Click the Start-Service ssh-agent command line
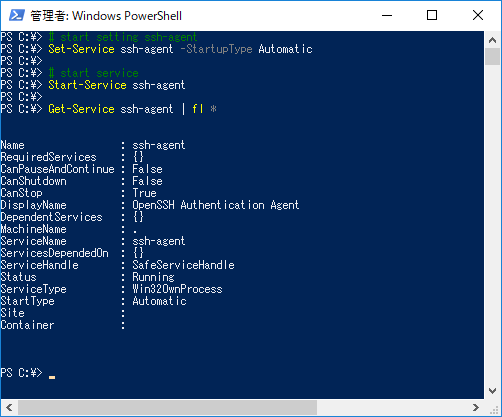502x417 pixels. click(117, 85)
